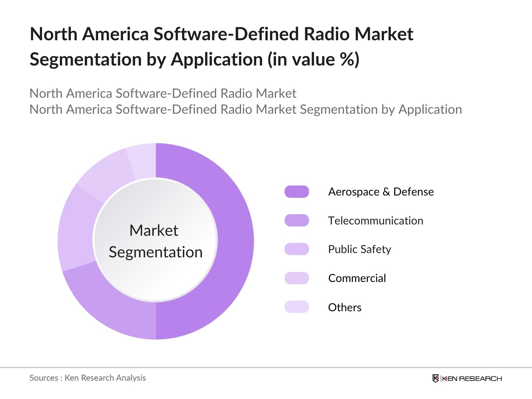The height and width of the screenshot is (399, 532).
Task: Select the Telecommunication legend label
Action: (x=375, y=221)
